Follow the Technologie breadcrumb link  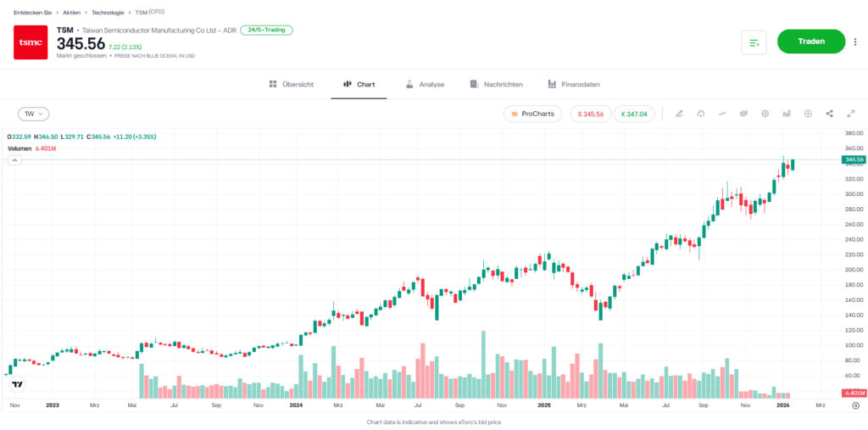[107, 13]
